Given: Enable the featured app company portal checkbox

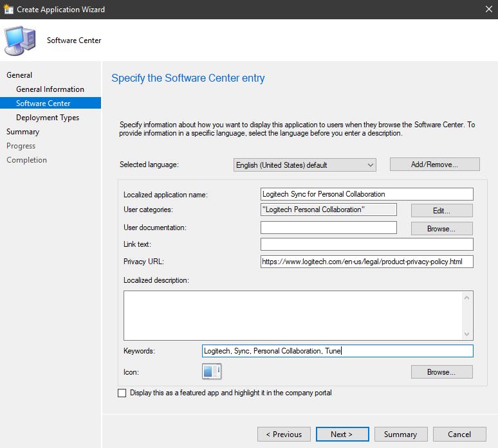Looking at the screenshot, I should 122,393.
